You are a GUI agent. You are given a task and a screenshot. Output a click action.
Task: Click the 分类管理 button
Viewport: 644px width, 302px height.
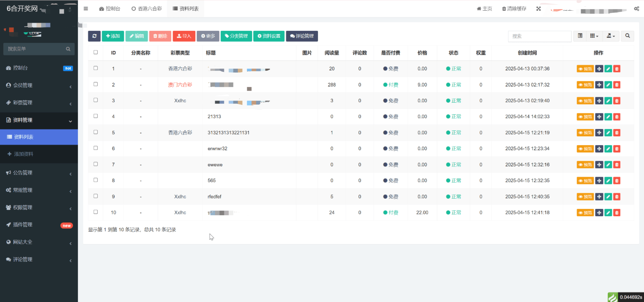click(236, 36)
